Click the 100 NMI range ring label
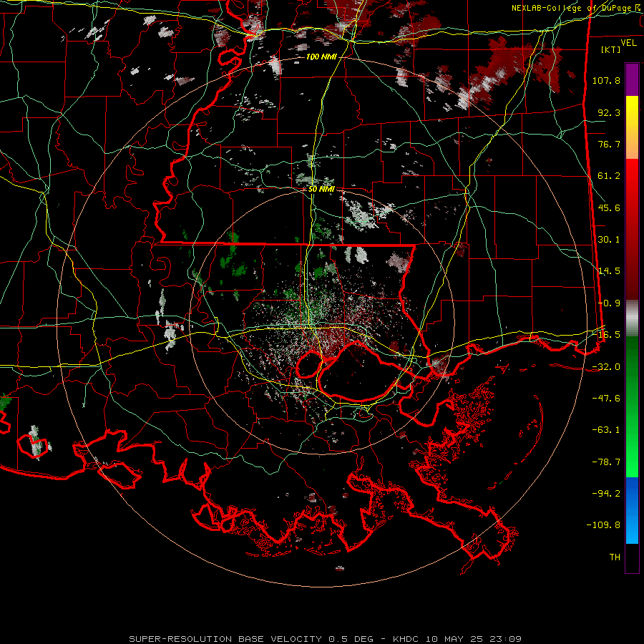644x644 pixels. pos(321,57)
